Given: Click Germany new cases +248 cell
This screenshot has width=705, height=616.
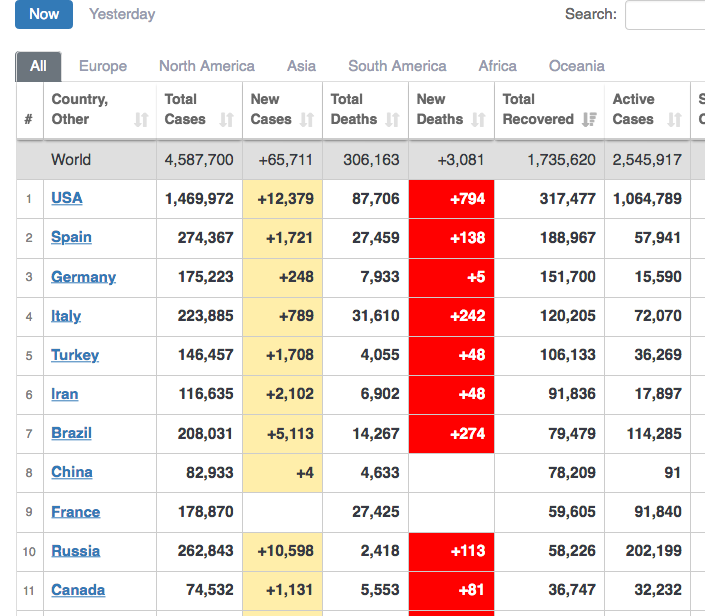Looking at the screenshot, I should 282,277.
